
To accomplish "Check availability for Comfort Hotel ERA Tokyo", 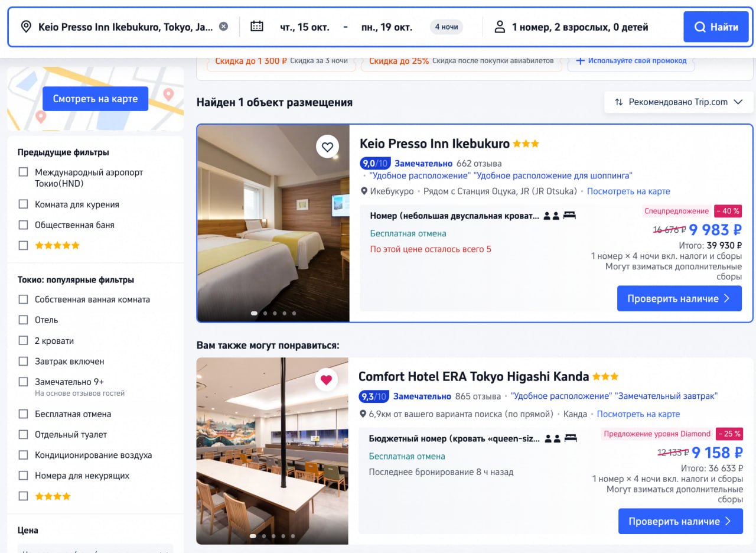I will (x=680, y=521).
